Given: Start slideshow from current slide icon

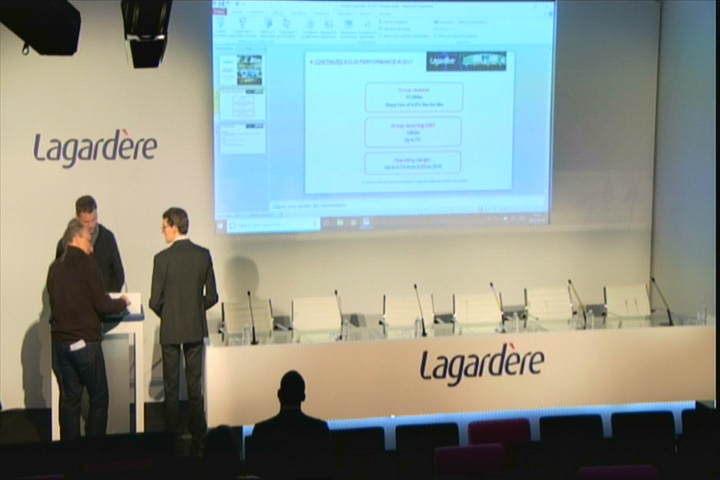Looking at the screenshot, I should coord(242,28).
